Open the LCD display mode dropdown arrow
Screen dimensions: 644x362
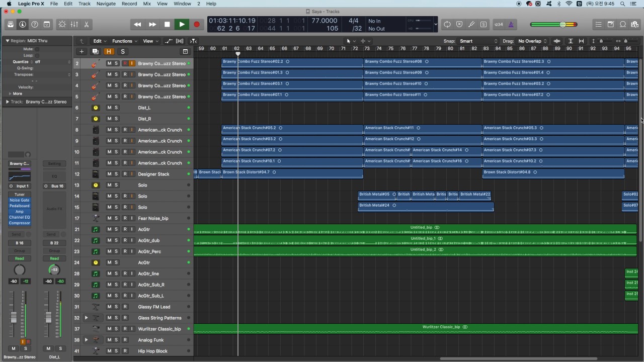(x=436, y=24)
